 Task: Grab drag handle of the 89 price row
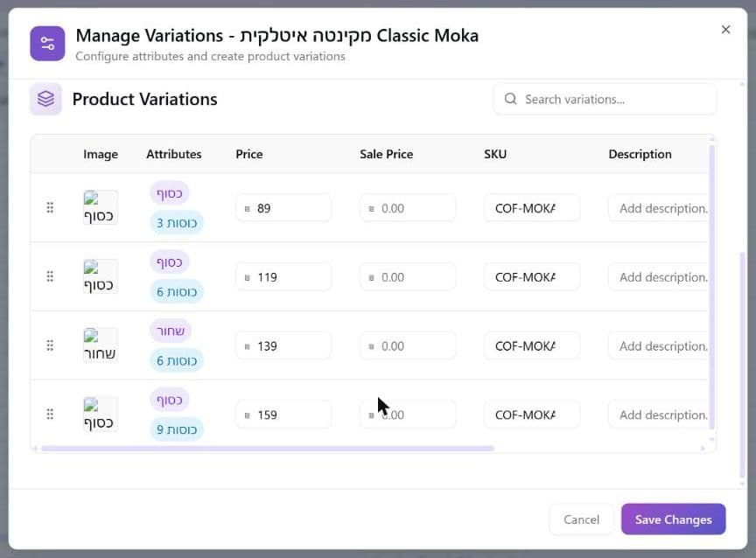point(50,207)
